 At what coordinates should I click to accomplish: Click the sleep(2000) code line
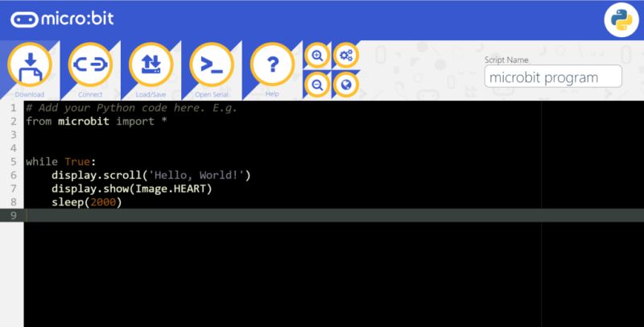tap(87, 202)
